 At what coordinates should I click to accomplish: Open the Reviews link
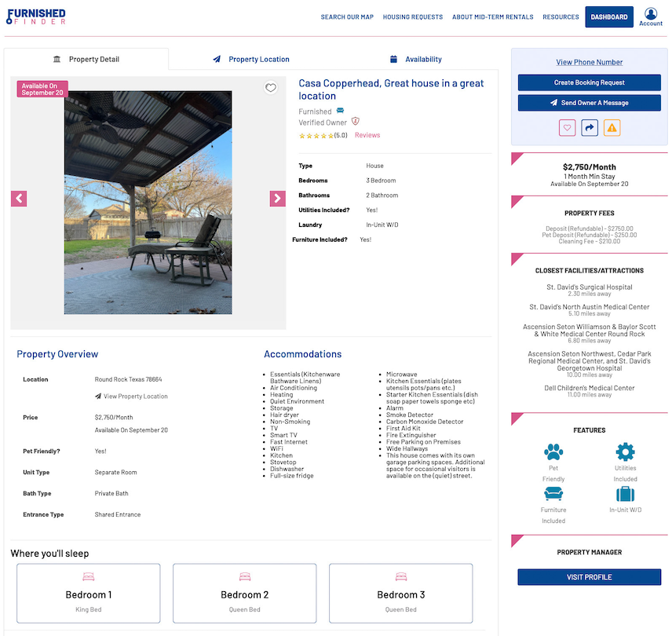click(367, 135)
